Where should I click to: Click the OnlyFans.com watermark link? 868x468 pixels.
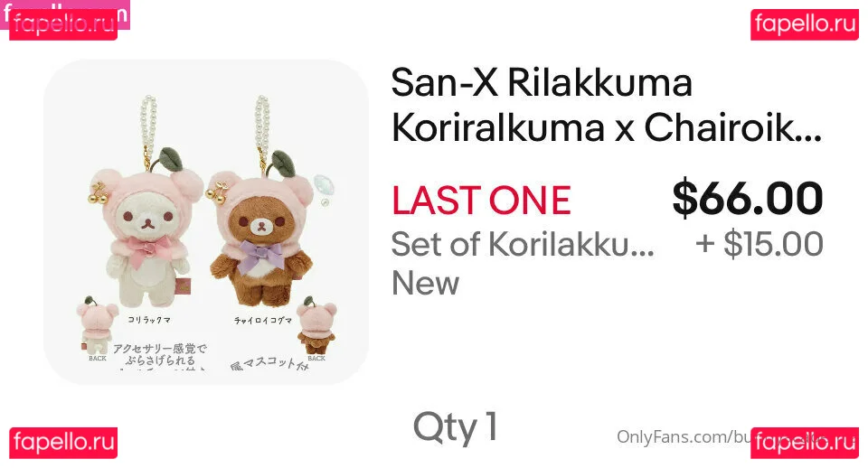[684, 437]
